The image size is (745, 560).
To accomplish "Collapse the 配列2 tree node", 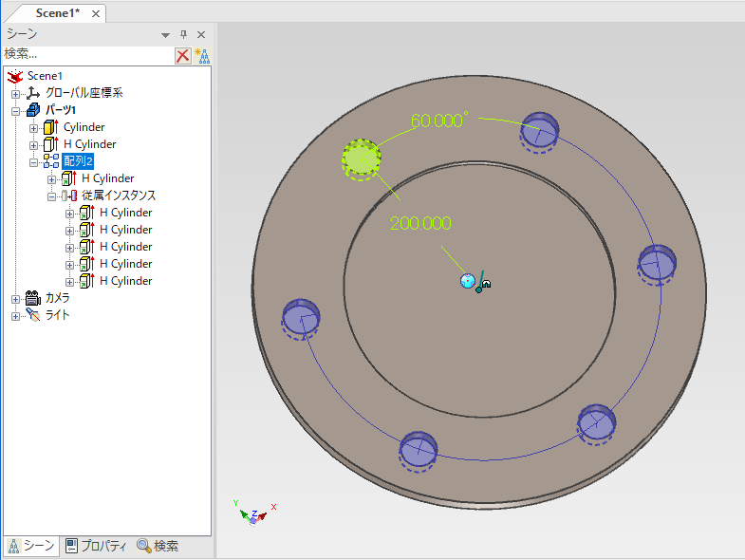I will click(x=33, y=161).
